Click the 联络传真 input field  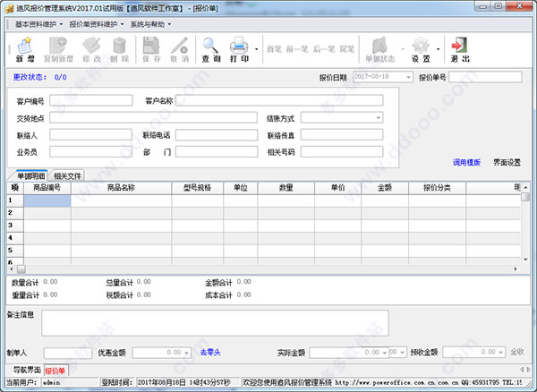coord(342,134)
